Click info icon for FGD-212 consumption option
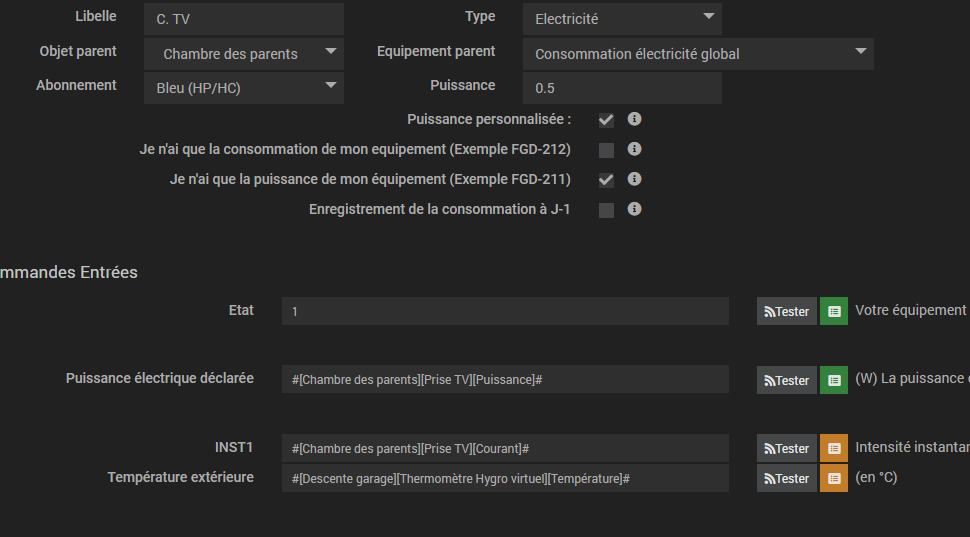Viewport: 970px width, 537px height. [634, 149]
